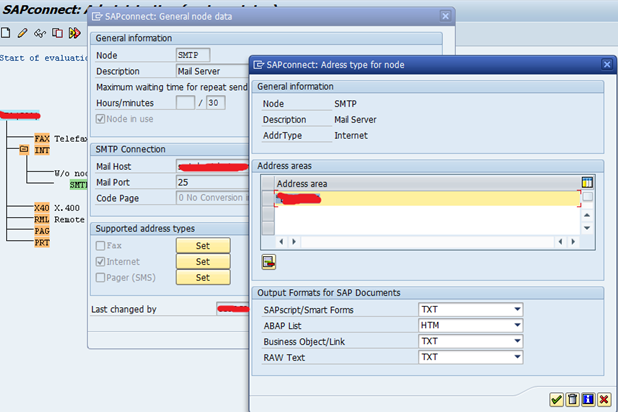Select the green SMTP node in tree
The height and width of the screenshot is (414, 622).
tap(79, 185)
